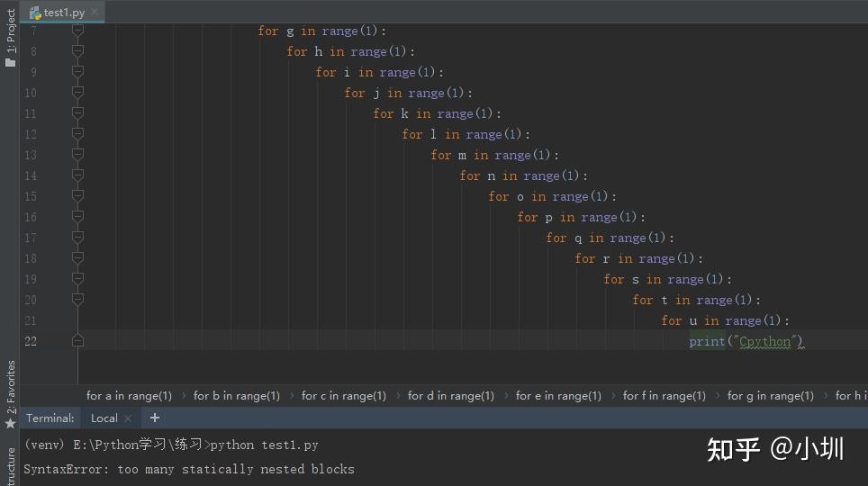Add a new terminal session
The width and height of the screenshot is (868, 486).
coord(155,418)
